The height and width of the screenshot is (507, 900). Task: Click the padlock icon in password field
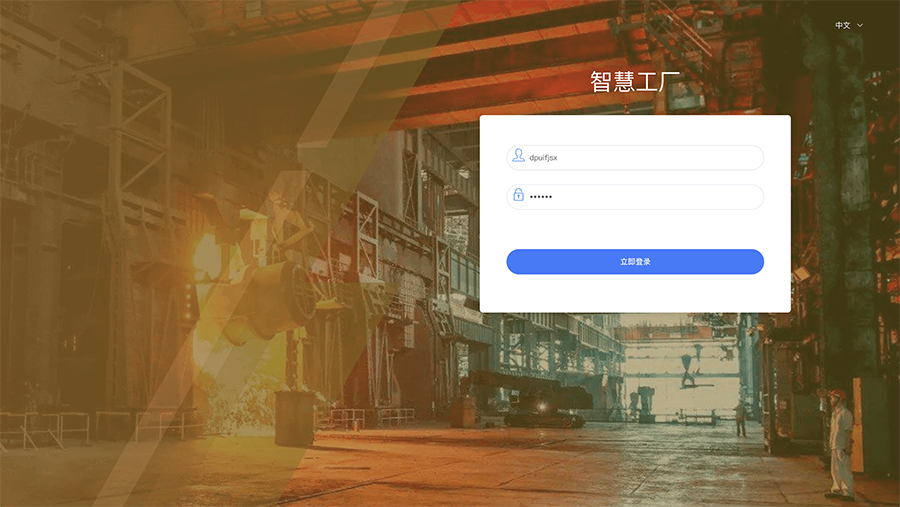click(x=518, y=196)
